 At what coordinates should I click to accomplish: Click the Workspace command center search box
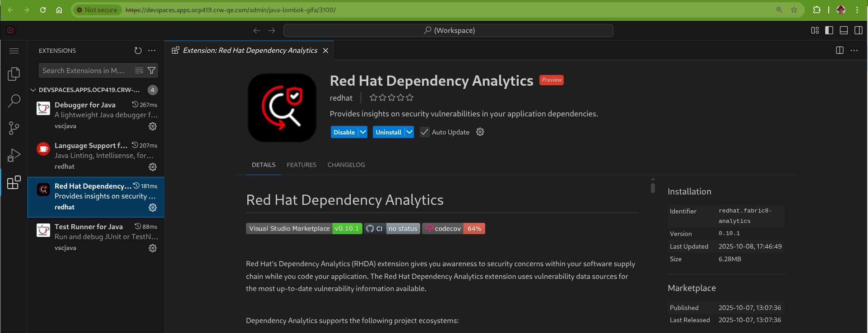click(x=448, y=30)
